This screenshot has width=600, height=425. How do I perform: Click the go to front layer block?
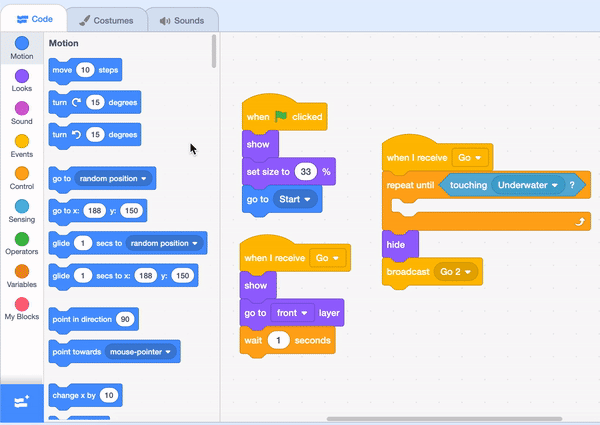[x=292, y=313]
